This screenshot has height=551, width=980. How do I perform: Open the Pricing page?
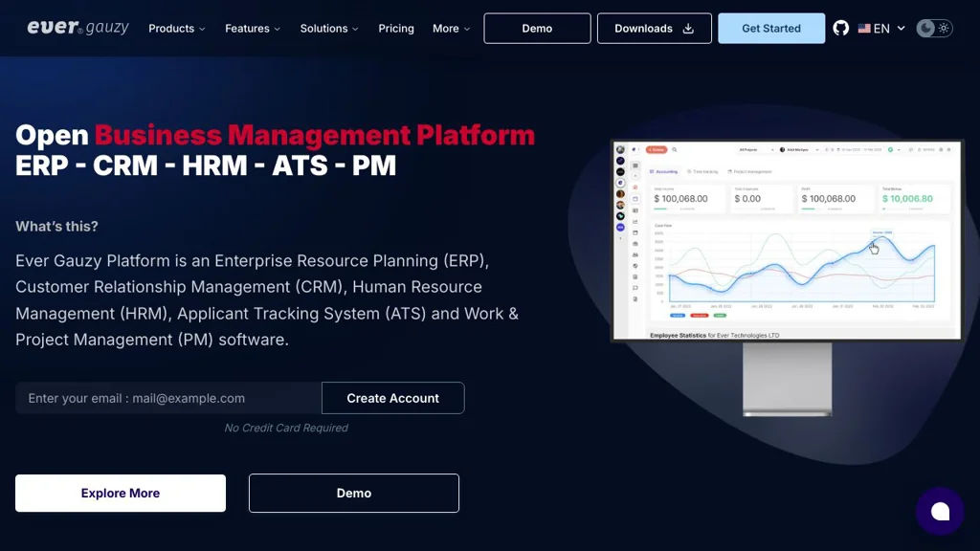(396, 28)
